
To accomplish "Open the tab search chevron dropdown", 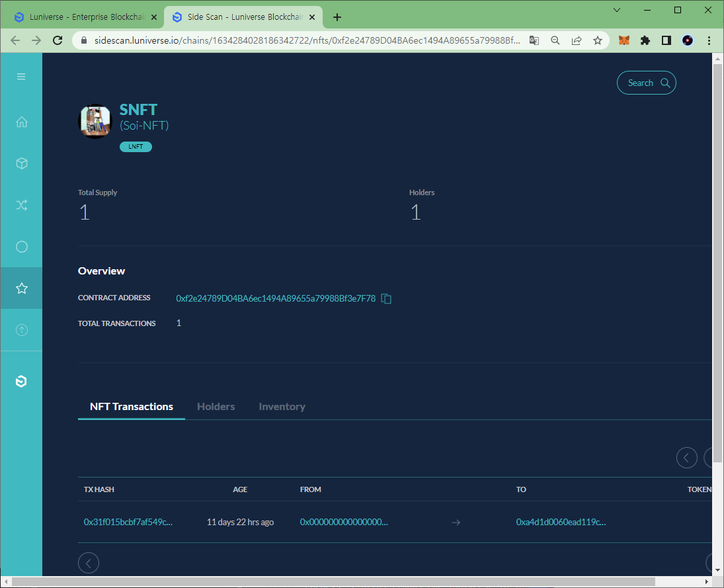I will tap(617, 10).
